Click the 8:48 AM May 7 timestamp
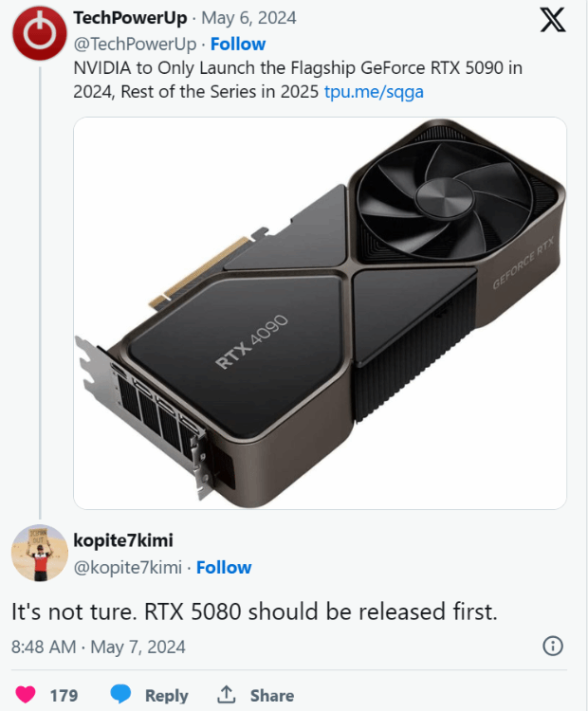The height and width of the screenshot is (711, 588). [99, 647]
